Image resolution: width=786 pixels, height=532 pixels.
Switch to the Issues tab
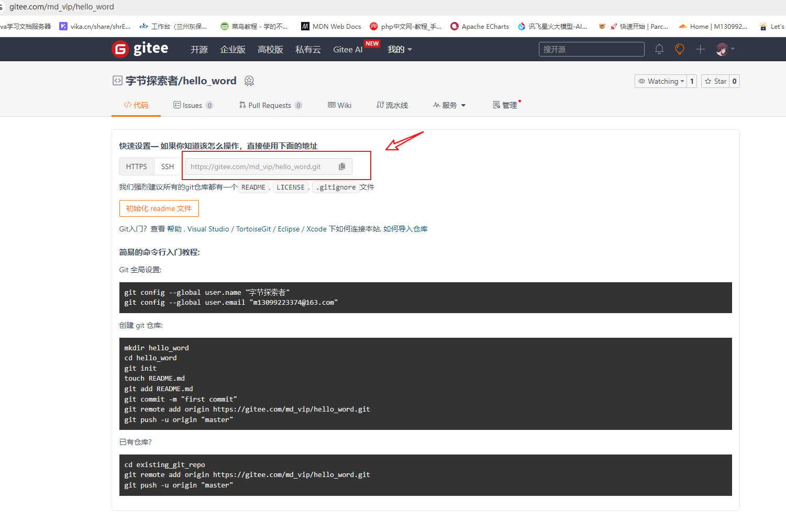point(193,105)
